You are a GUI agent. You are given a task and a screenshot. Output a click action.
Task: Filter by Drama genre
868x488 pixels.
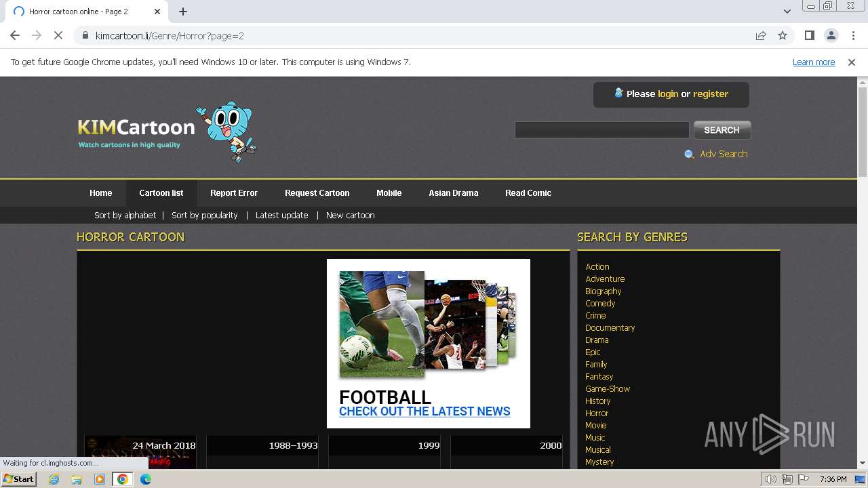(x=597, y=340)
